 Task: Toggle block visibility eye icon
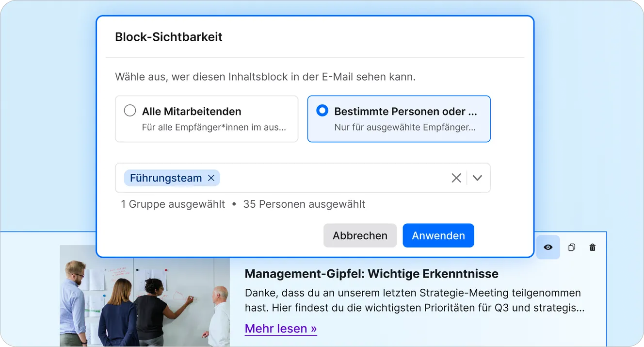pyautogui.click(x=548, y=248)
